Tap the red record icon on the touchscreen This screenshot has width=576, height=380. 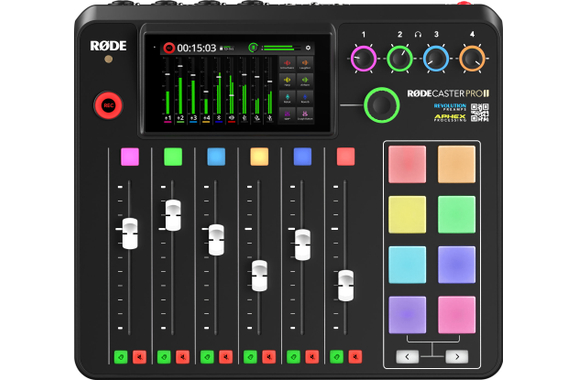[x=169, y=48]
